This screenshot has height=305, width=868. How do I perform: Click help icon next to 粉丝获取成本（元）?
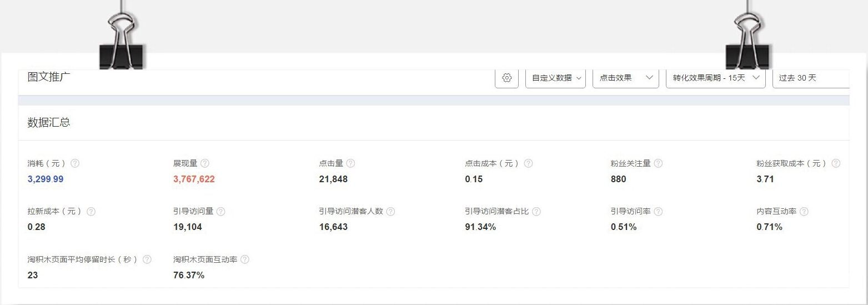pos(836,163)
